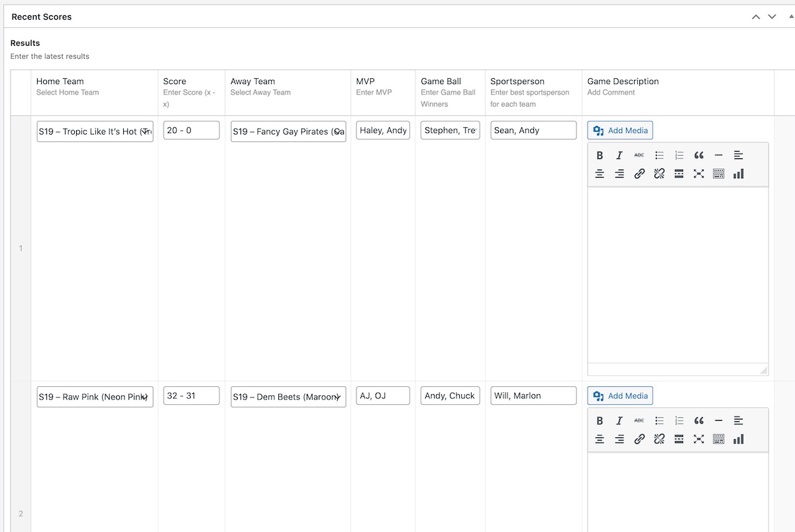This screenshot has height=532, width=795.
Task: Click blockquote icon in first row's editor
Action: [x=699, y=155]
